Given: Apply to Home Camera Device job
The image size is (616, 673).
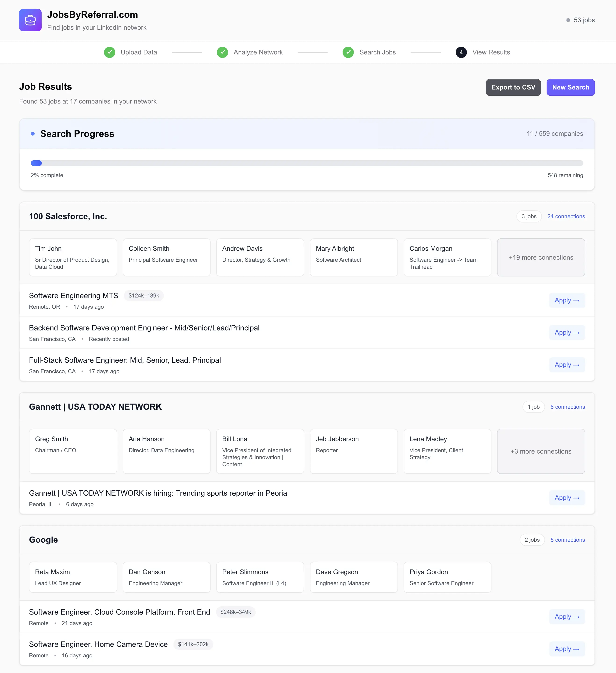Looking at the screenshot, I should 567,649.
